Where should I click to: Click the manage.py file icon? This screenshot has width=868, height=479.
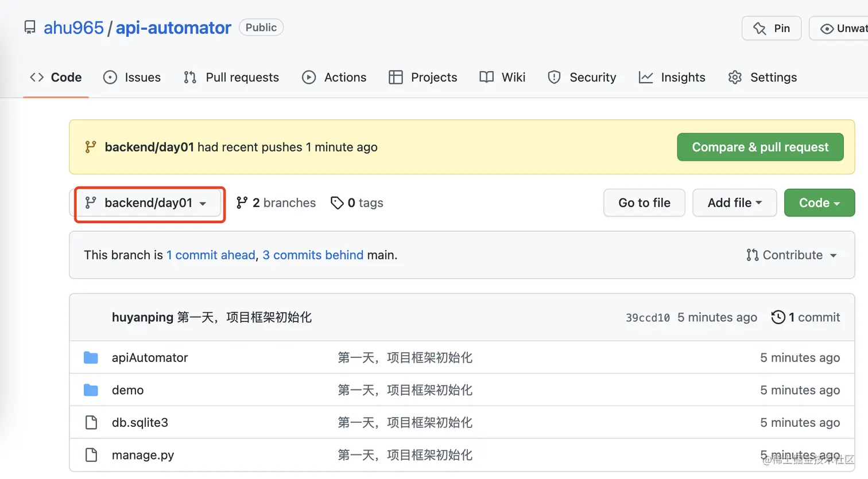point(91,455)
